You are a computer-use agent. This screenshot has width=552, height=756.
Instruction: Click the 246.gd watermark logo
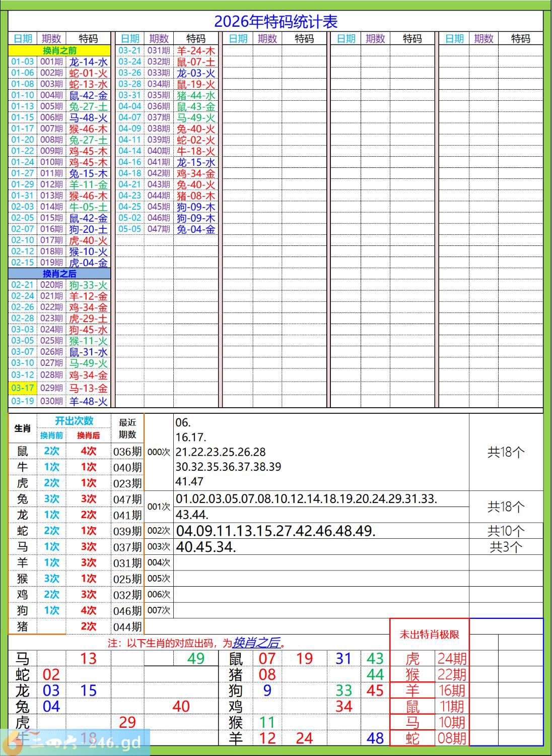click(75, 742)
